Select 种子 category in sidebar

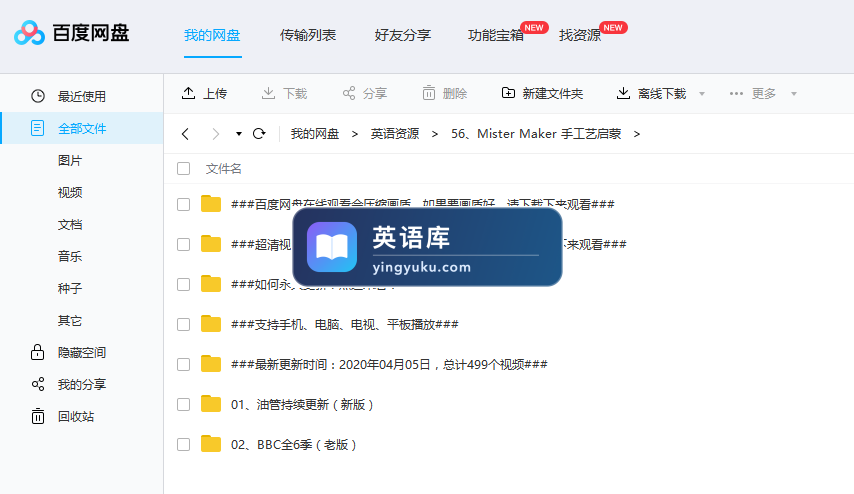tap(70, 289)
